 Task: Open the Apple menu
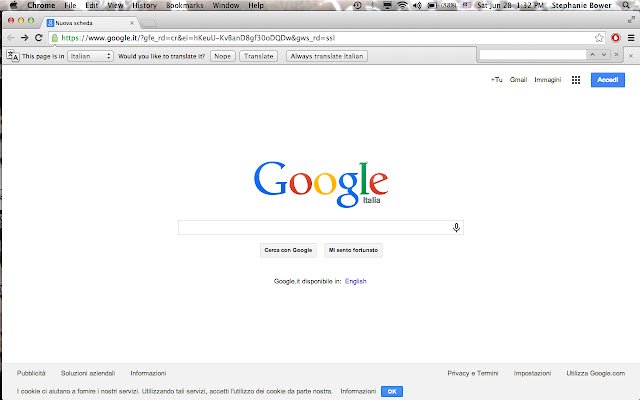[x=13, y=5]
